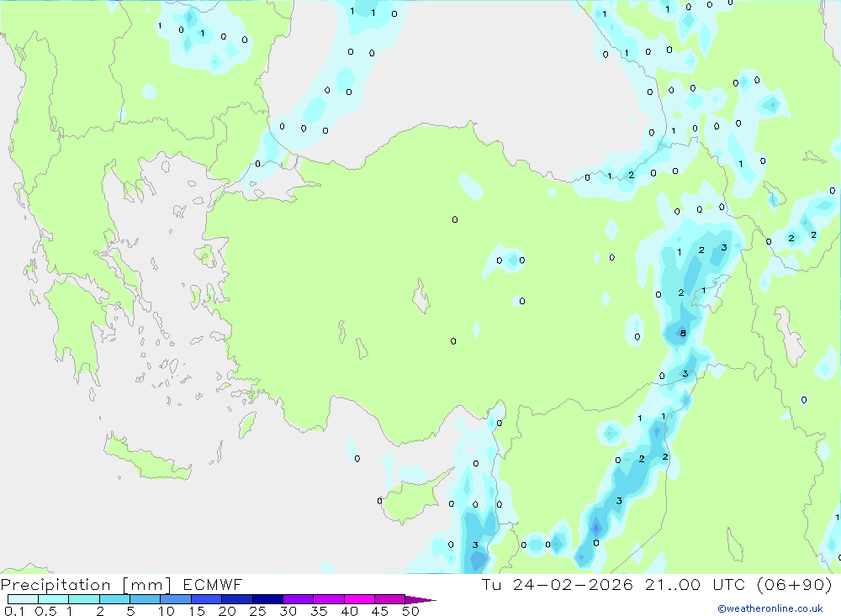Screen dimensions: 841x616
Task: Click the date text "24-02-2026"
Action: click(x=573, y=584)
